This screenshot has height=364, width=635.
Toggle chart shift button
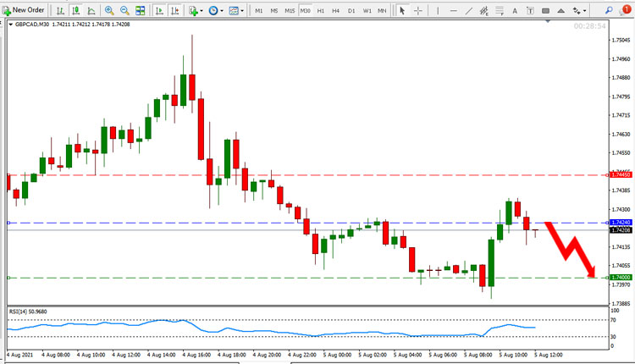point(175,11)
